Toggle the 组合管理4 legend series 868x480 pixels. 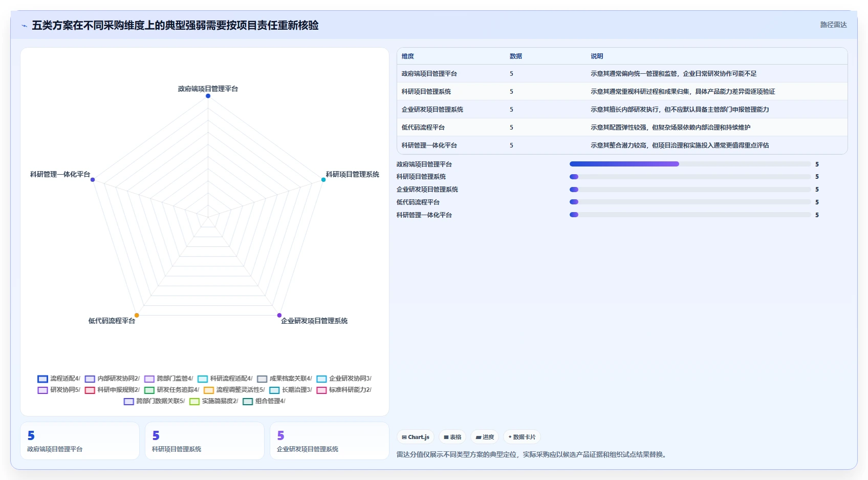[x=264, y=401]
